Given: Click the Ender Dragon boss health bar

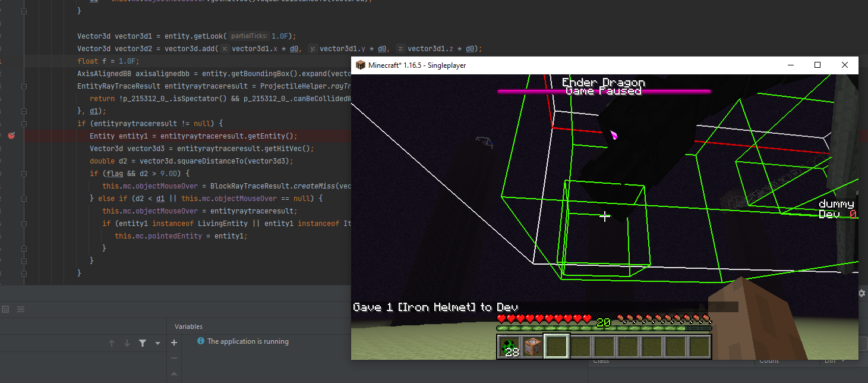Looking at the screenshot, I should coord(604,91).
